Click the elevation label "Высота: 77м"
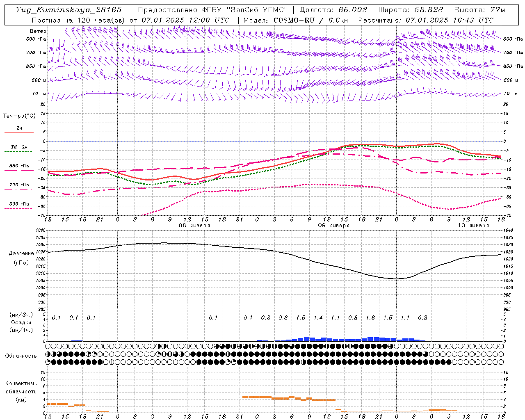Image resolution: width=525 pixels, height=420 pixels. pos(479,10)
